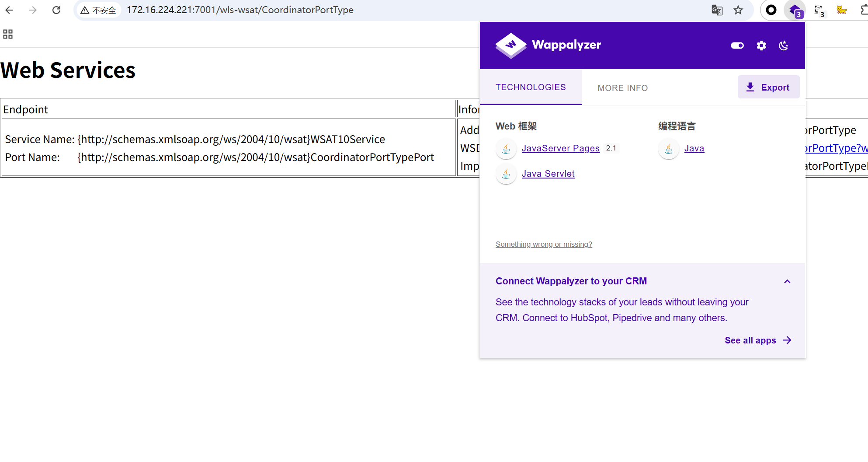
Task: Click the WSAT10Service service name text
Action: 231,139
